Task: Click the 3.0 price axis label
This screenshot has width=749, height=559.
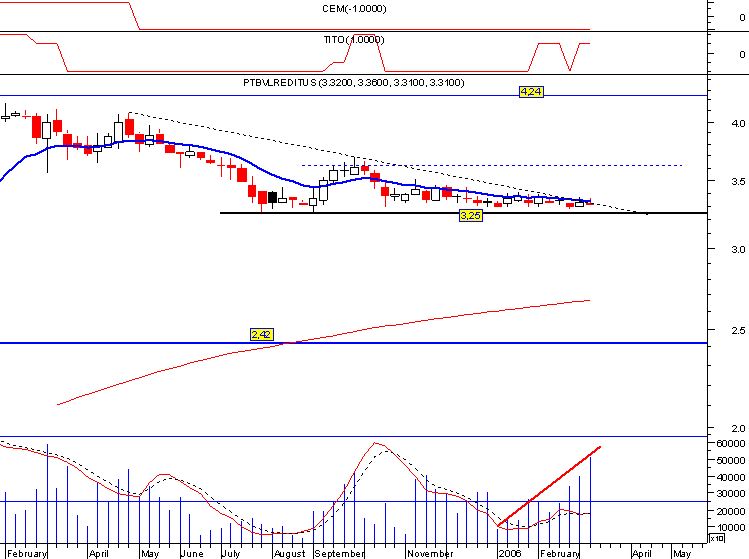Action: coord(738,249)
